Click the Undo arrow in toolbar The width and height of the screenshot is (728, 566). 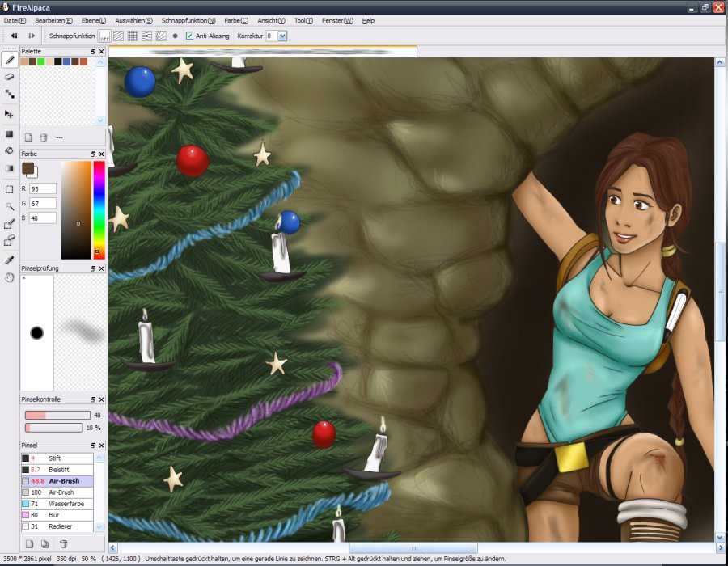[14, 36]
